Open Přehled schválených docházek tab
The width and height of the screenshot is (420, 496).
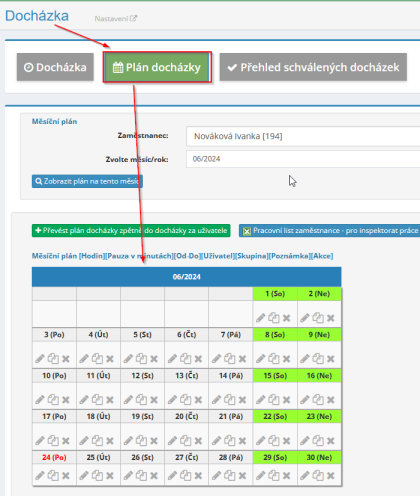pos(313,67)
